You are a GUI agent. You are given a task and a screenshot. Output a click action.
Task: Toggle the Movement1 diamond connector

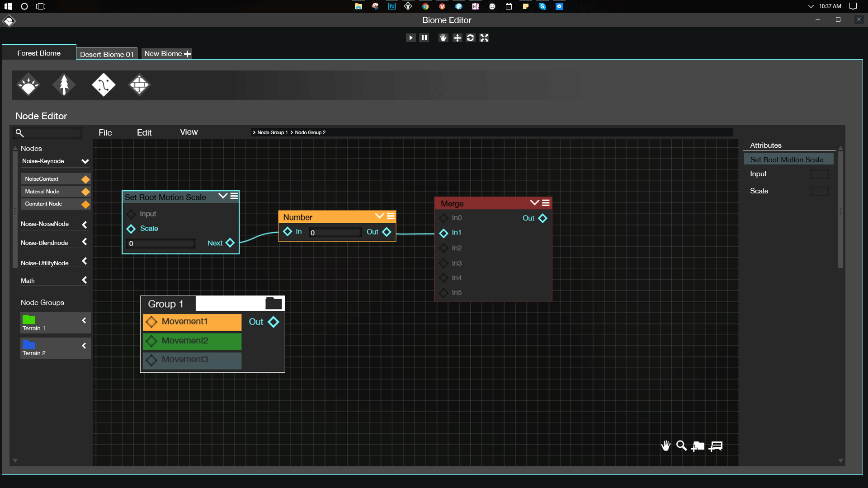pyautogui.click(x=151, y=322)
